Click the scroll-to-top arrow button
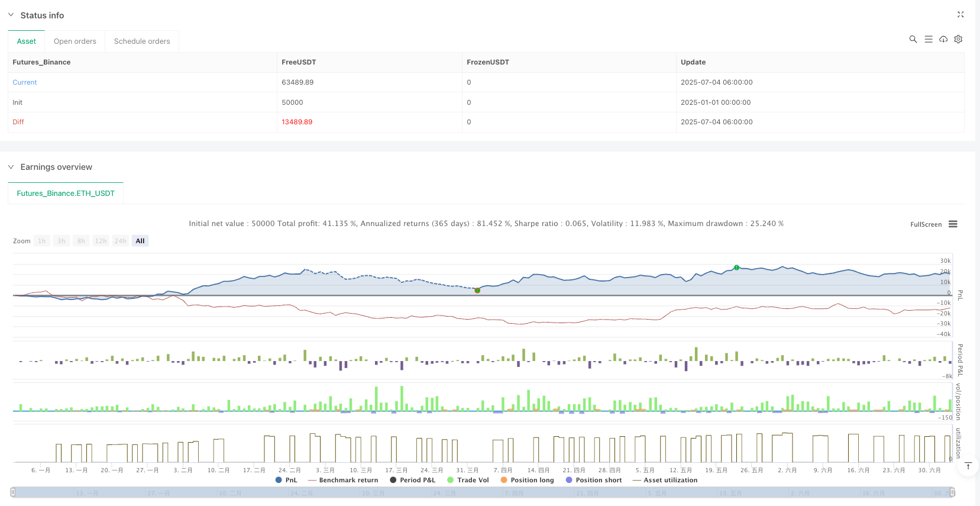The width and height of the screenshot is (980, 506). [968, 466]
